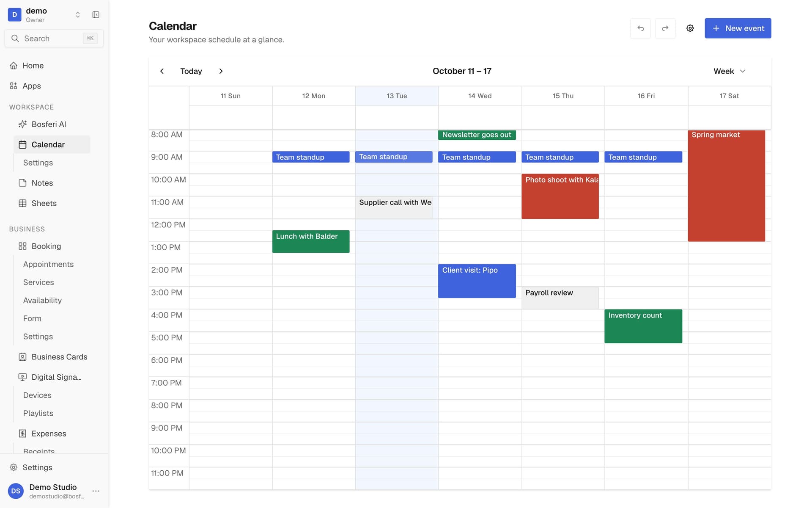Open Notes page in sidebar
The height and width of the screenshot is (508, 812).
(52, 183)
